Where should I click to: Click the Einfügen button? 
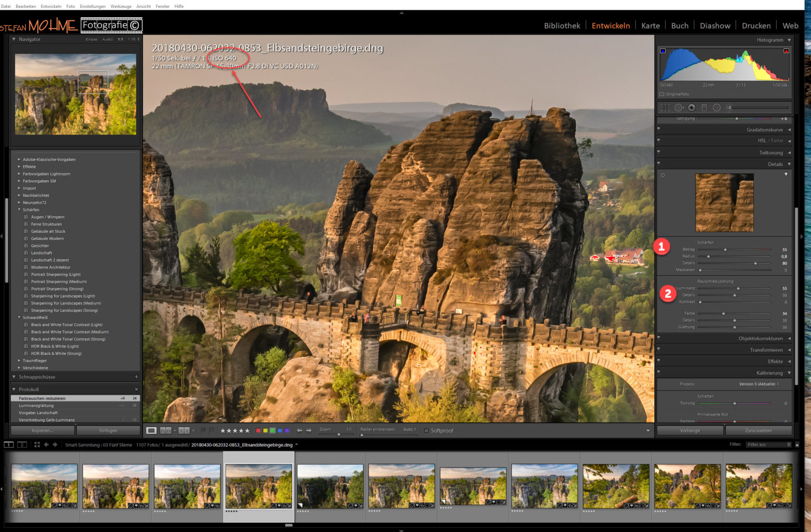(109, 431)
